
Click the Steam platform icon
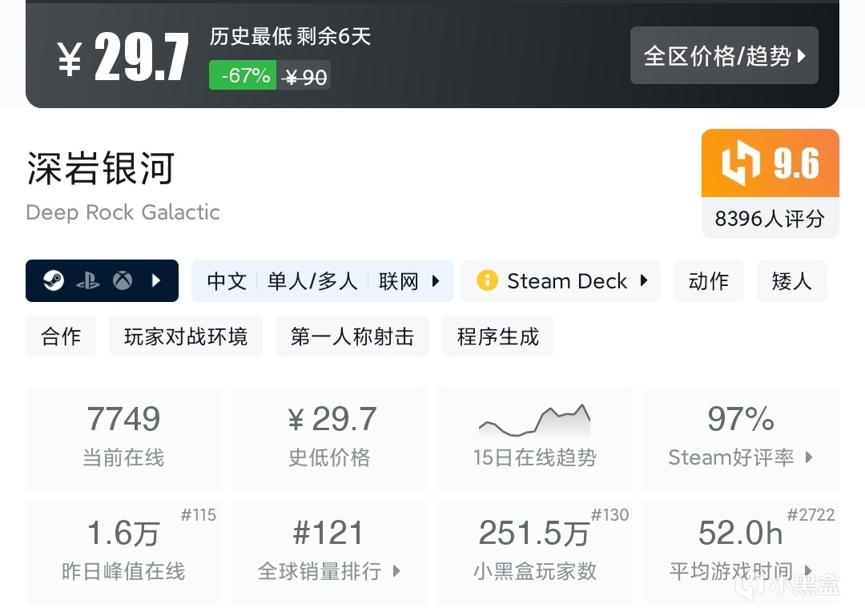point(54,281)
